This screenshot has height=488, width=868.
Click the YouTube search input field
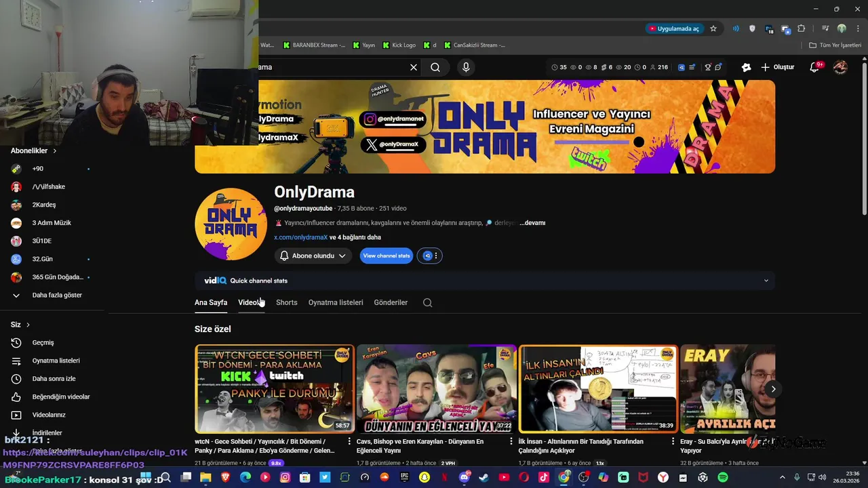[x=332, y=67]
